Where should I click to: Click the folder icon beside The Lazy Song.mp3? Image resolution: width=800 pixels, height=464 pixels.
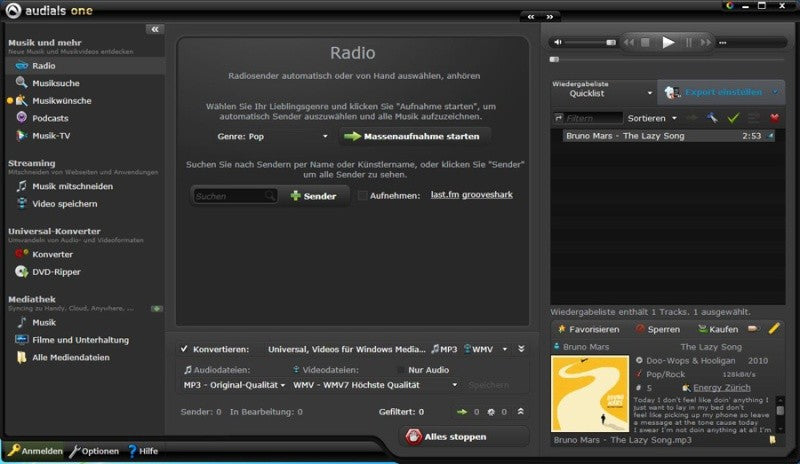click(773, 439)
